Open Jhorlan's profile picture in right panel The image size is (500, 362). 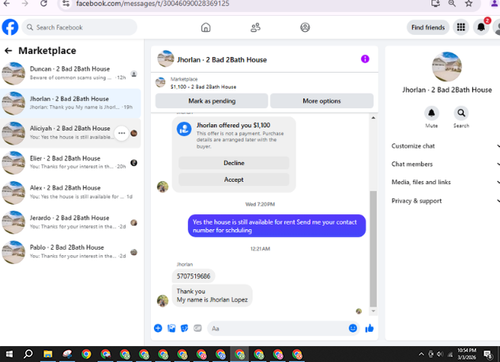[447, 67]
